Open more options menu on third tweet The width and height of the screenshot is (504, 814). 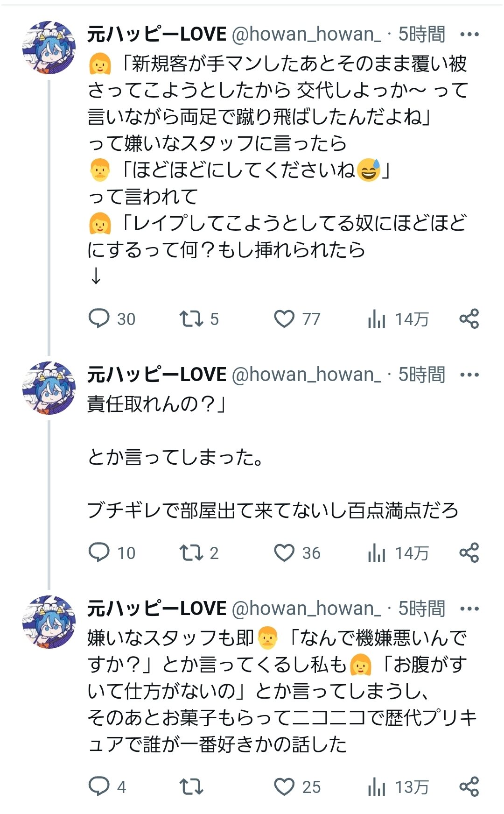(469, 609)
